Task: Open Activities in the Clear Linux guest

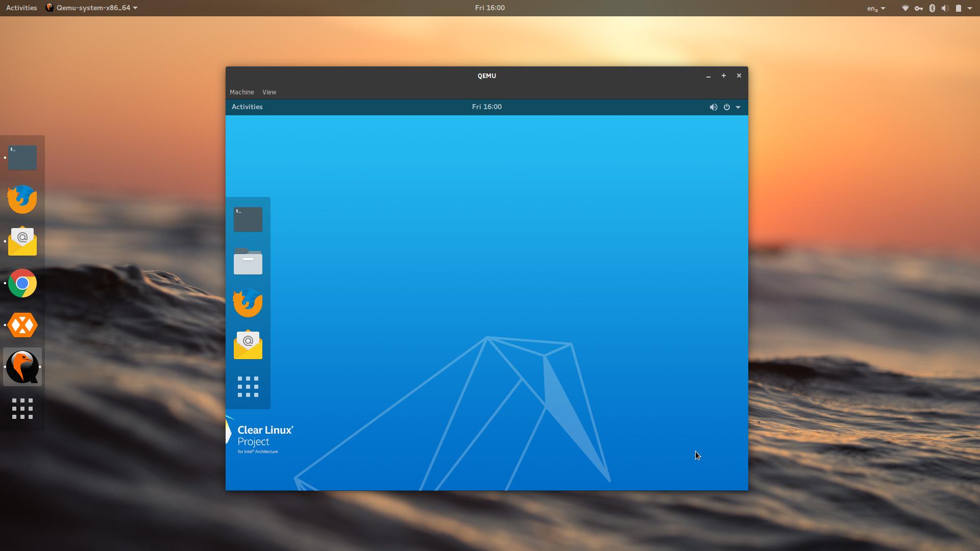Action: pos(247,107)
